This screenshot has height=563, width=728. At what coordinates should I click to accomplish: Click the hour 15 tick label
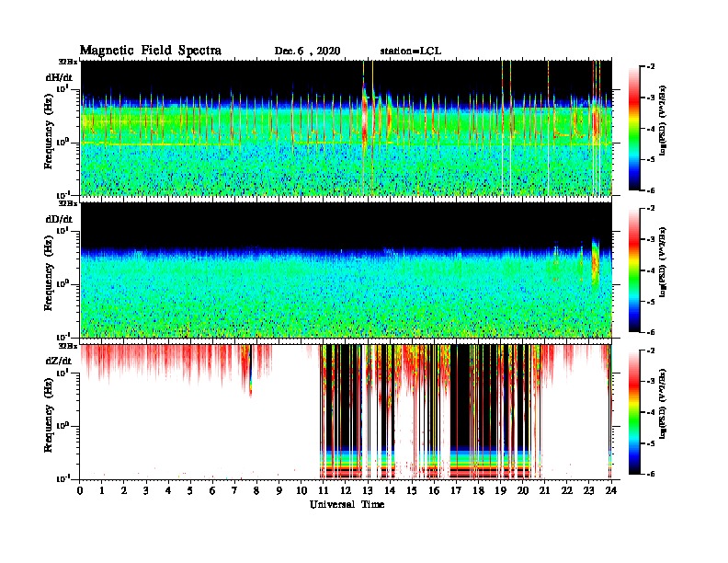pyautogui.click(x=412, y=490)
